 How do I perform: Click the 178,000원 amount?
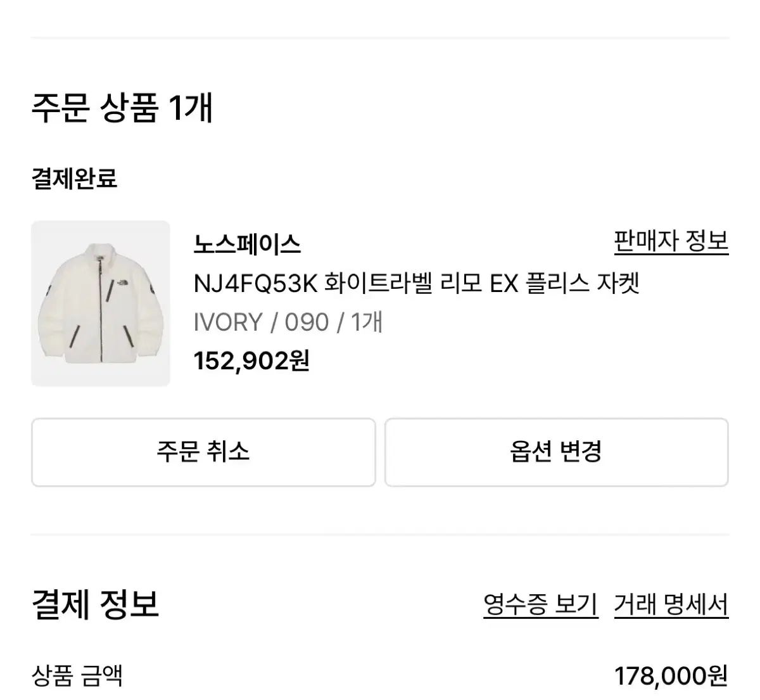click(x=671, y=676)
